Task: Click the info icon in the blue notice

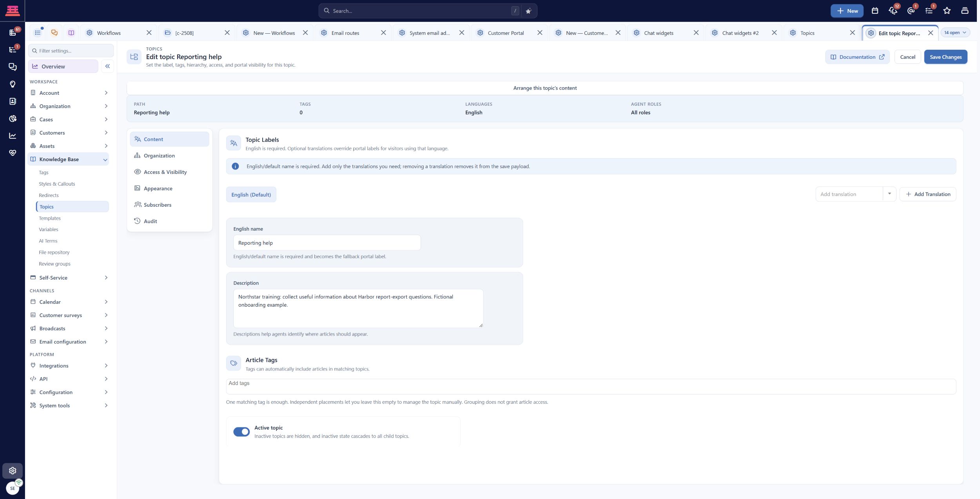Action: click(x=235, y=166)
